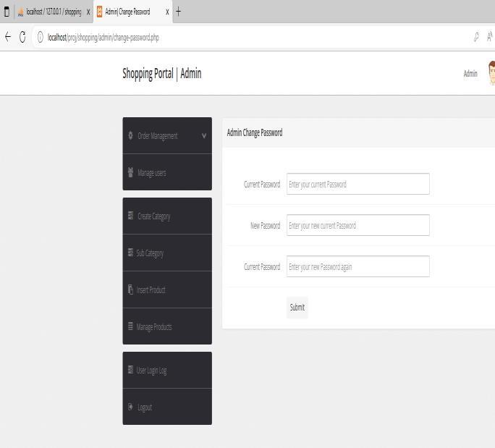The width and height of the screenshot is (495, 448).
Task: Switch to the localhost / 127.0.0.1 tab
Action: (x=54, y=12)
